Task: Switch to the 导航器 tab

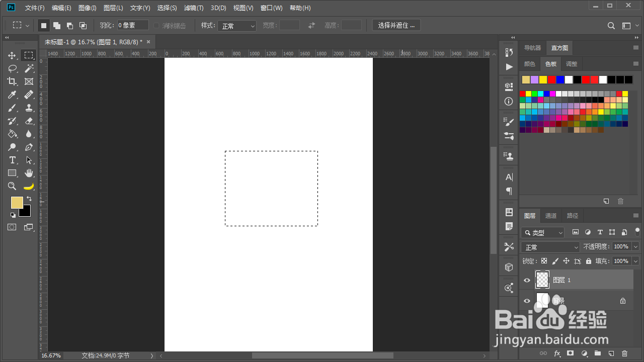Action: (532, 48)
